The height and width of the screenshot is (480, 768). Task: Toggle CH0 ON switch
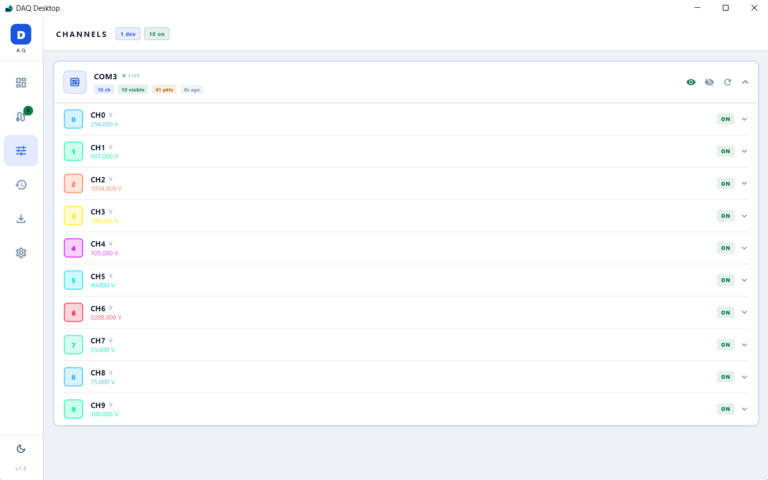(x=725, y=119)
